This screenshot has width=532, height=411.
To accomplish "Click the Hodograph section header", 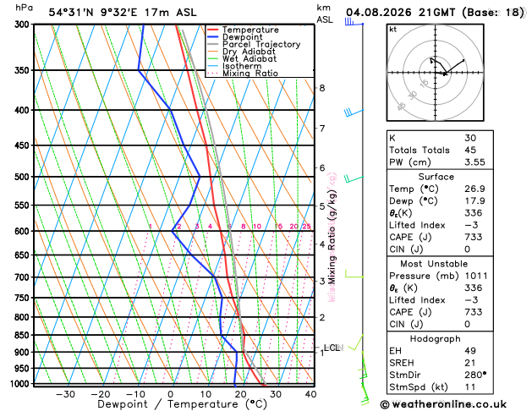I will pyautogui.click(x=435, y=339).
